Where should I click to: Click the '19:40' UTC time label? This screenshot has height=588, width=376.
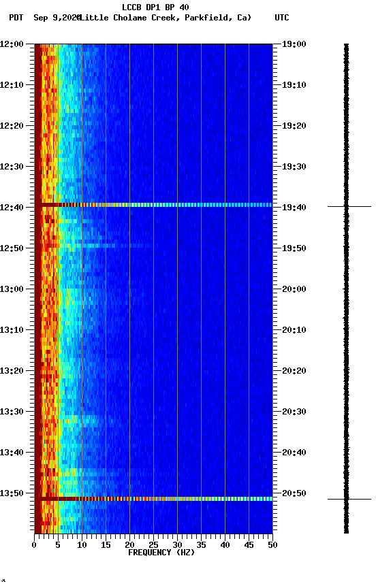294,208
